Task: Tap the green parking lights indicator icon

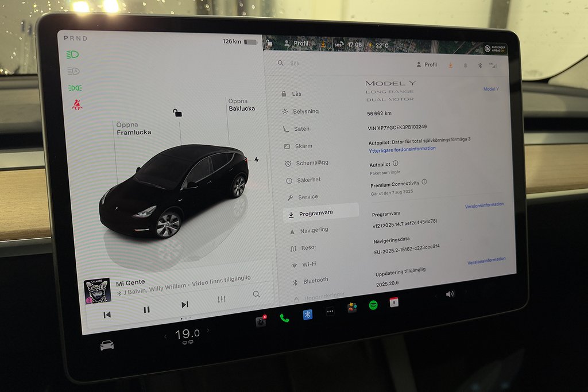Action: pyautogui.click(x=75, y=88)
